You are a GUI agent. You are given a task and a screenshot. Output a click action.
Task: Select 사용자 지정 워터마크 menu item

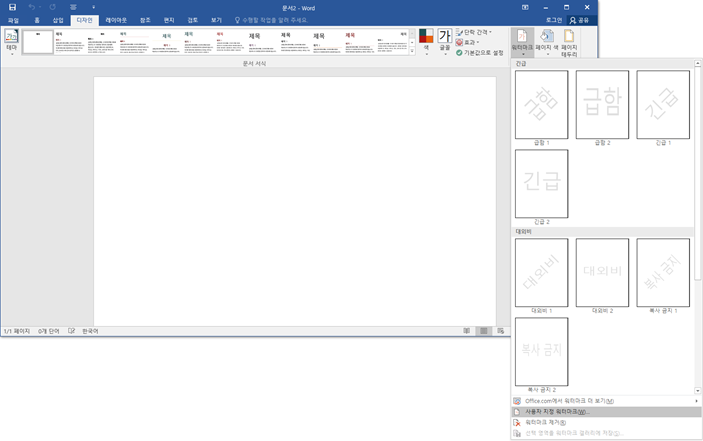pos(606,411)
